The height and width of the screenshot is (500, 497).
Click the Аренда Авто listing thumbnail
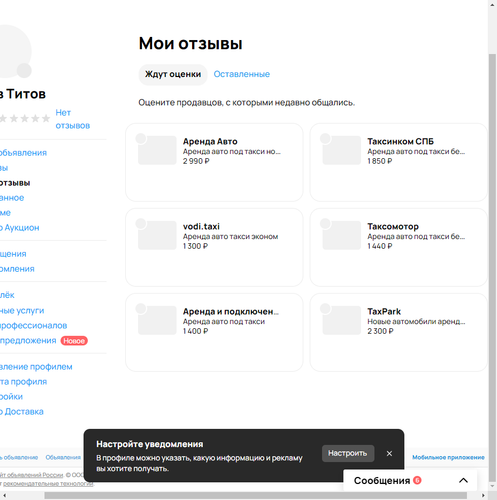click(x=157, y=150)
